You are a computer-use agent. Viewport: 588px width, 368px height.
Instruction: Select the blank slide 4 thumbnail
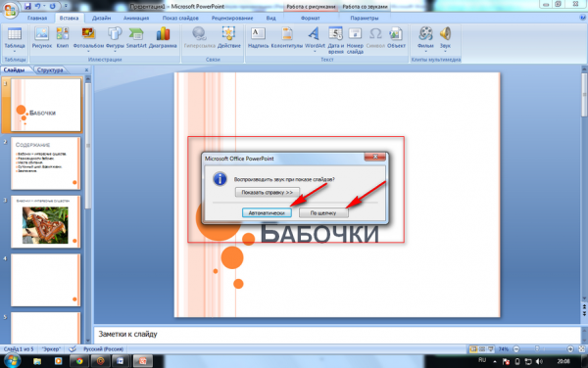coord(46,280)
